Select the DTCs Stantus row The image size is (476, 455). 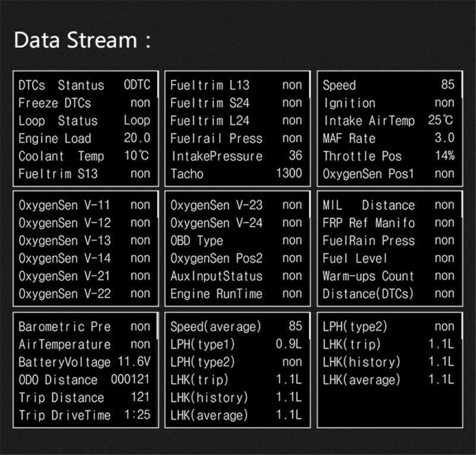(84, 85)
